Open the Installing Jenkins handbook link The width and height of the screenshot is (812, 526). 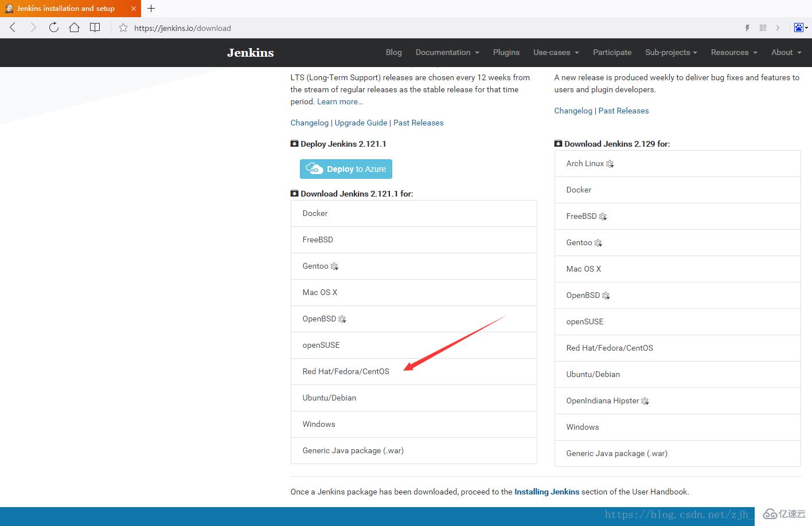point(546,492)
